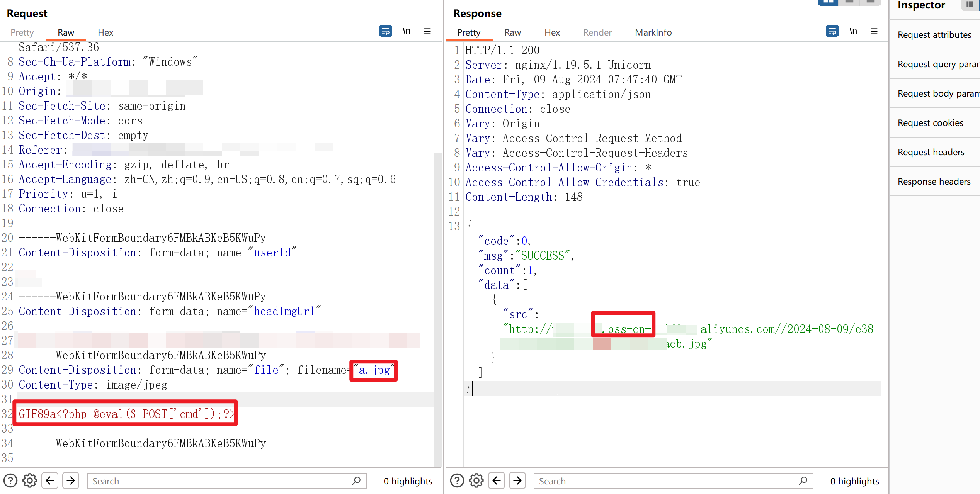Select side-by-side layout icon above Response

coord(828,2)
